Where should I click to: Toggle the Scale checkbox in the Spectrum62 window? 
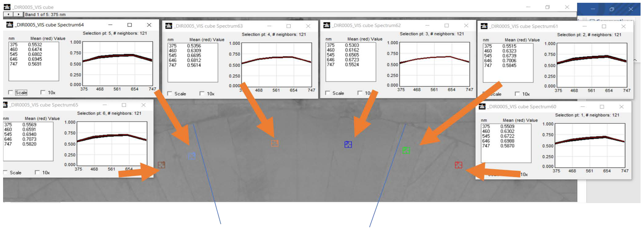327,93
